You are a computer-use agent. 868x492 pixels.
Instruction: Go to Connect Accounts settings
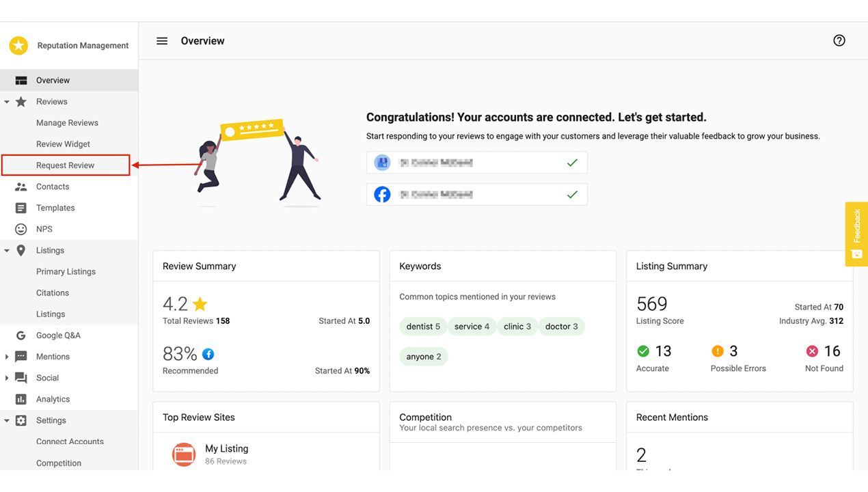click(70, 441)
